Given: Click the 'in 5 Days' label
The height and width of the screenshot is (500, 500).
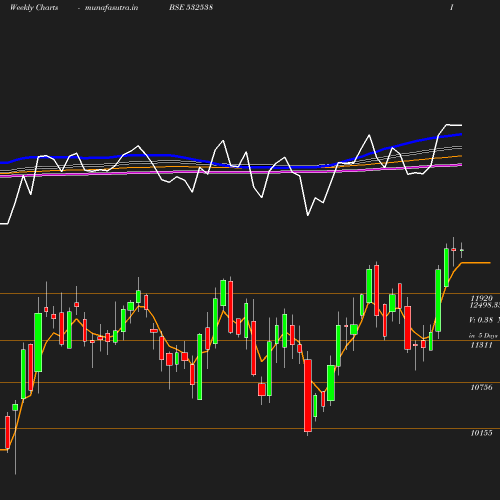Looking at the screenshot, I should point(483,336).
